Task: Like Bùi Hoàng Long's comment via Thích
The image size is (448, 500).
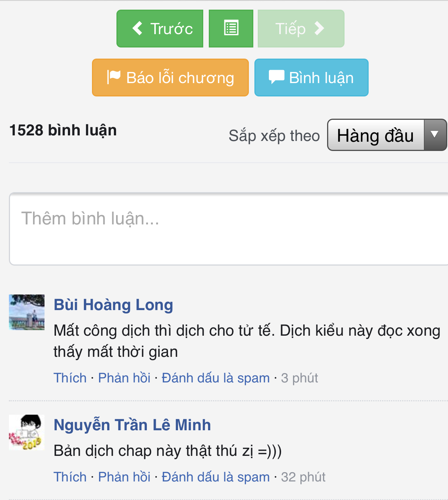Action: tap(70, 378)
